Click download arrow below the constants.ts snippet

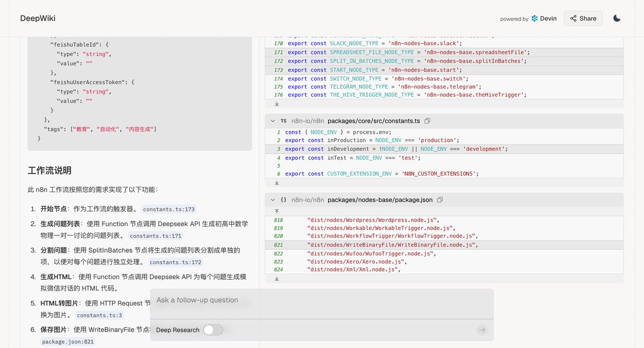pyautogui.click(x=276, y=183)
